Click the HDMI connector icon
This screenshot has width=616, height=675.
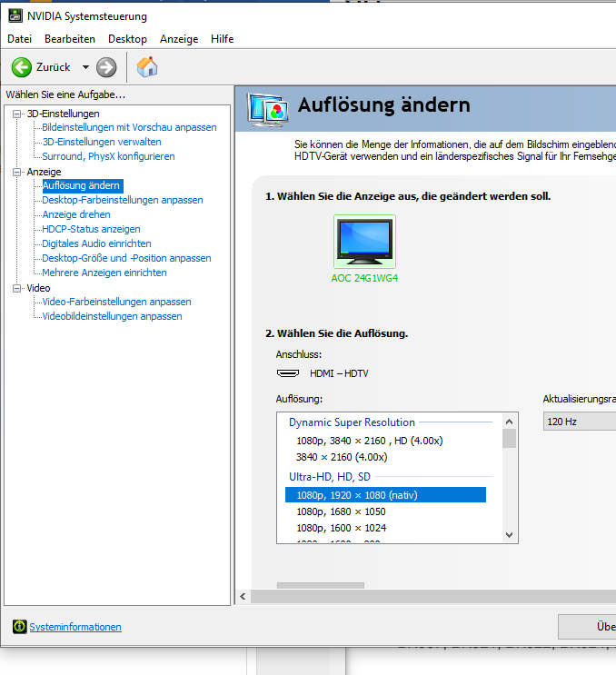click(x=288, y=373)
